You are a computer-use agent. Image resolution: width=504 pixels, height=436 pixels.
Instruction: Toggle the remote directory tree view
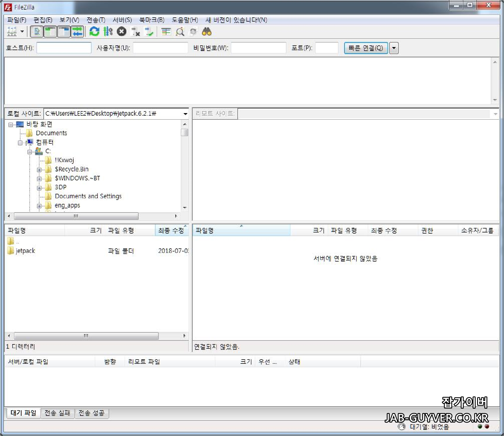tap(64, 32)
